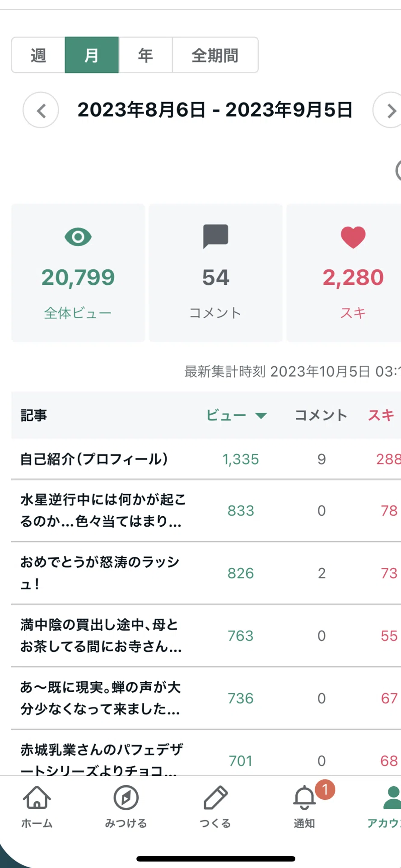Image resolution: width=401 pixels, height=868 pixels.
Task: Switch to 全期間 tab
Action: pyautogui.click(x=215, y=55)
